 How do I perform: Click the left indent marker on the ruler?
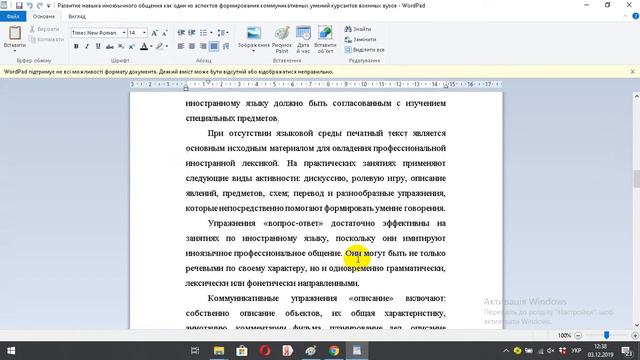186,87
